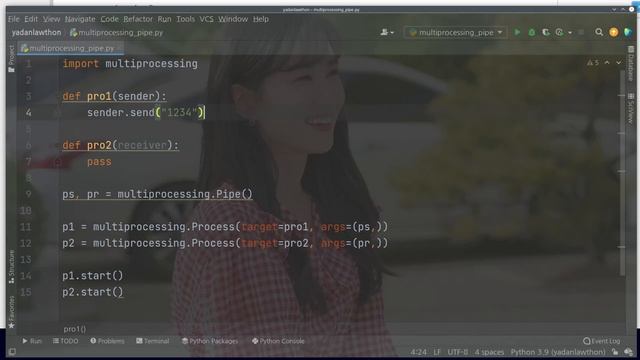Open the profiler options dropdown arrow
640x360 pixels.
pos(570,33)
